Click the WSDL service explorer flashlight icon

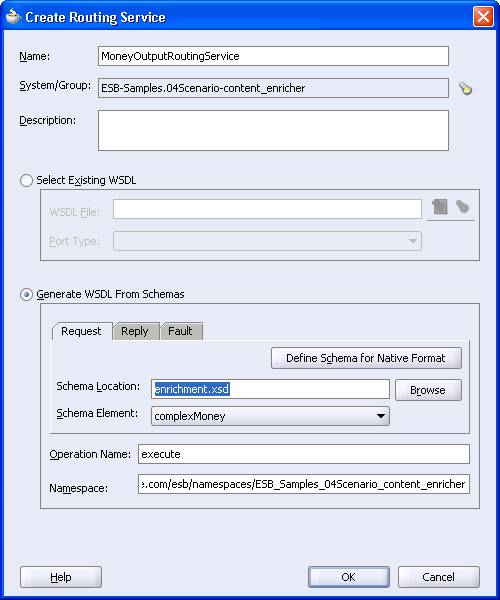463,207
